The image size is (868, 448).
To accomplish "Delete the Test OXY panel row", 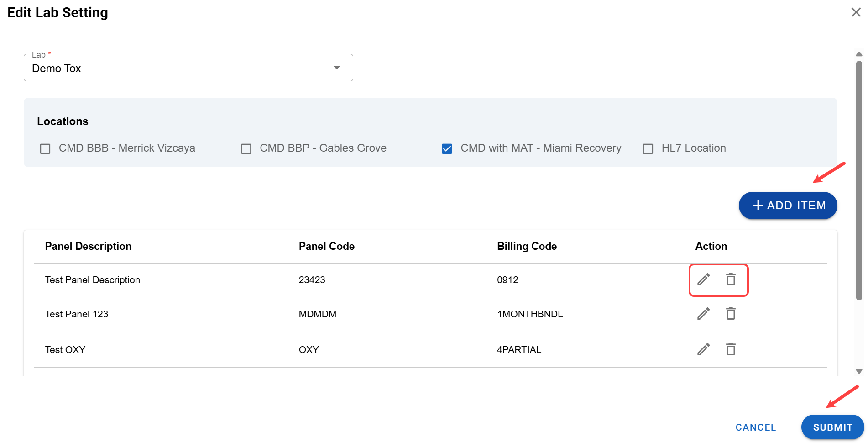I will coord(731,349).
